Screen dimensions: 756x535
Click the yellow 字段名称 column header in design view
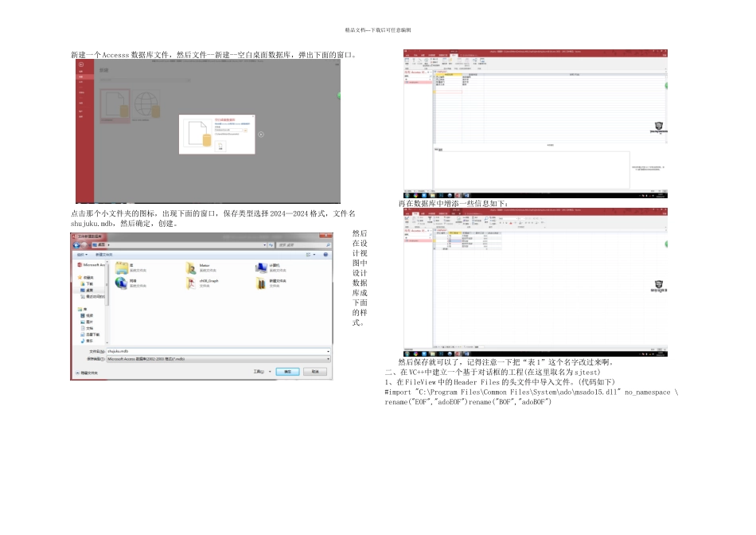pos(448,74)
